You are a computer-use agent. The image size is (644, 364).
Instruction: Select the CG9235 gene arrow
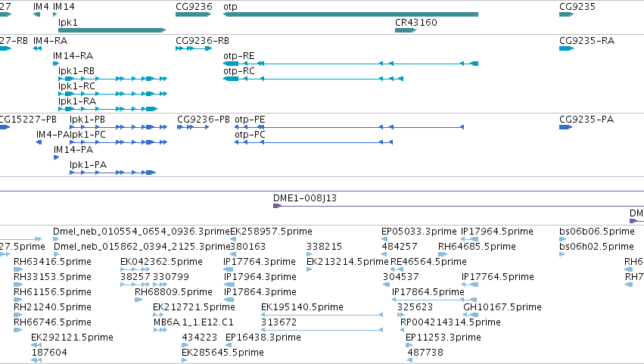(x=566, y=14)
